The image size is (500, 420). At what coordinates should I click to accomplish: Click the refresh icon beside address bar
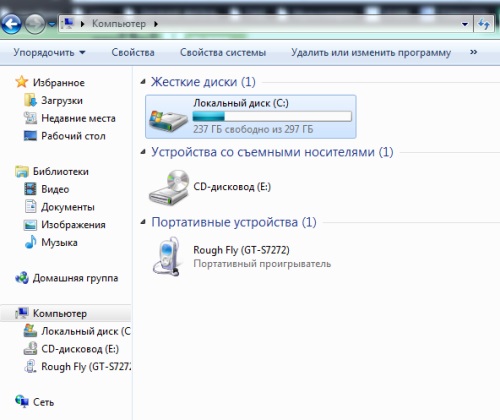pyautogui.click(x=484, y=24)
